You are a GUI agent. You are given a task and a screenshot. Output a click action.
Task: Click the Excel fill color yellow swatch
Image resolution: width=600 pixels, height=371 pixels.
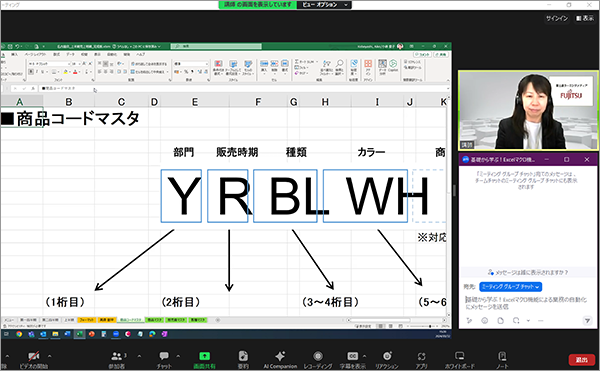point(65,72)
